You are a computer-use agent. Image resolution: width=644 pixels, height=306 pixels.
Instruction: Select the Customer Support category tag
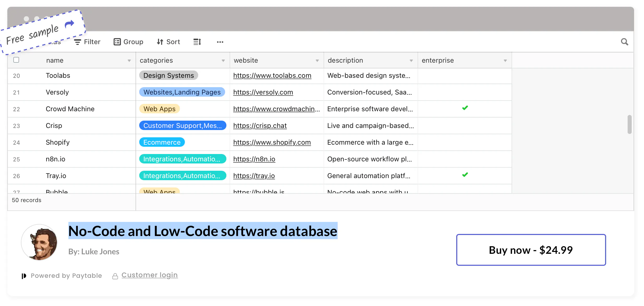click(183, 126)
